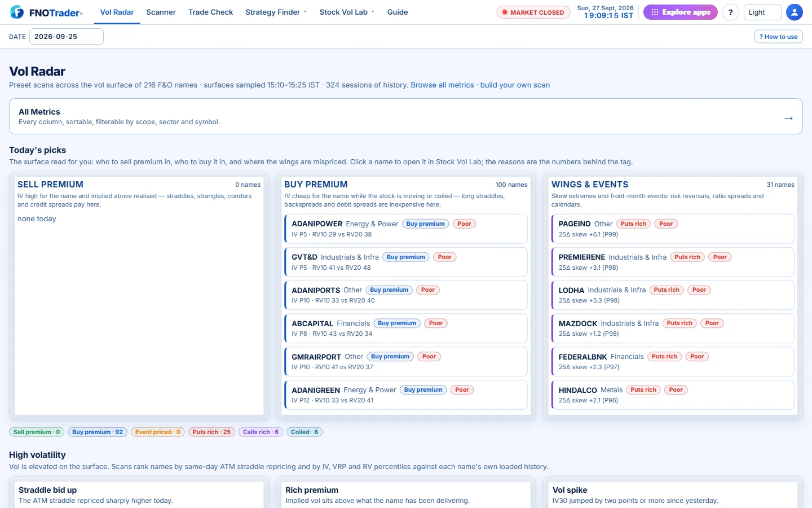The height and width of the screenshot is (508, 812).
Task: Open the LODHA Puts rich pick
Action: point(673,295)
